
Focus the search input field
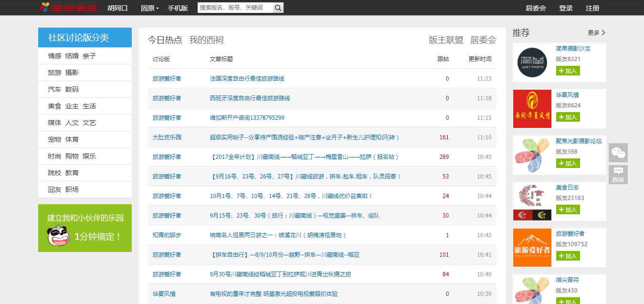(235, 8)
